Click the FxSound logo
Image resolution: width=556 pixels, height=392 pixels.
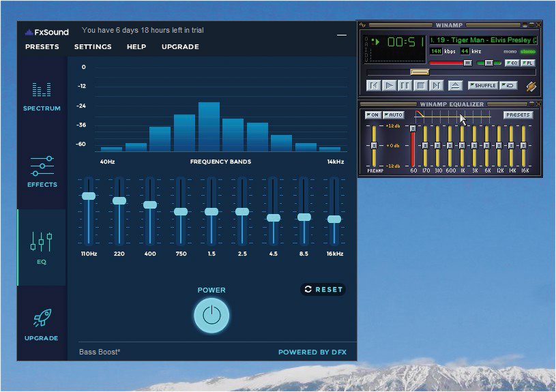(x=46, y=32)
